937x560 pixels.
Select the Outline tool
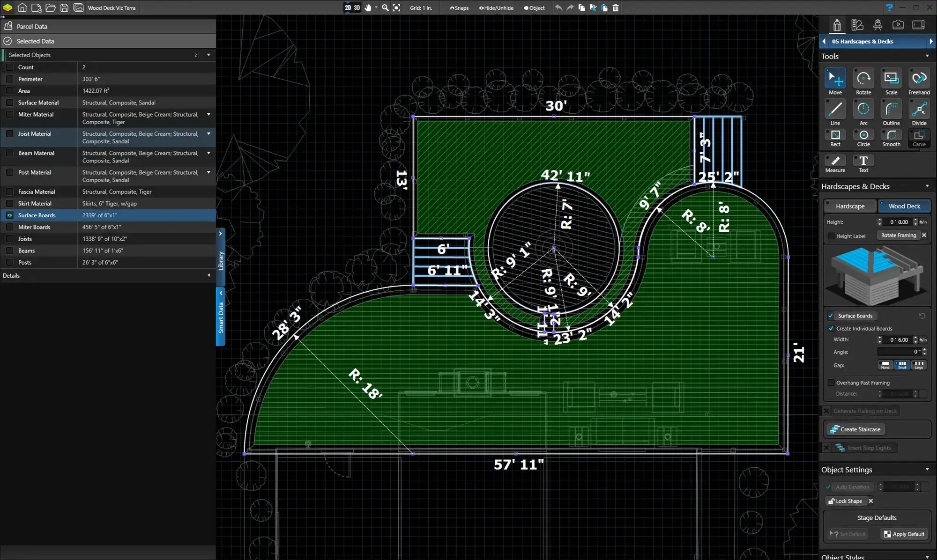pos(891,112)
